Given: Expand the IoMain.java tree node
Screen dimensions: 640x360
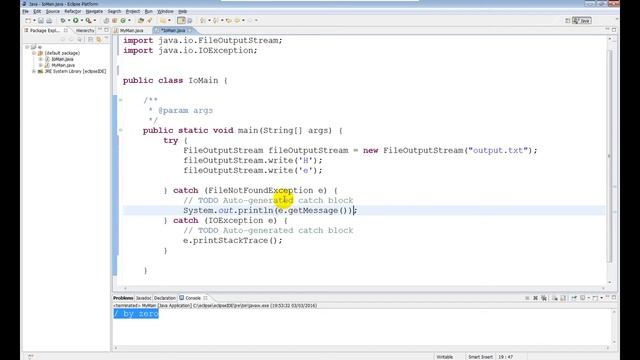Looking at the screenshot, I should 40,59.
